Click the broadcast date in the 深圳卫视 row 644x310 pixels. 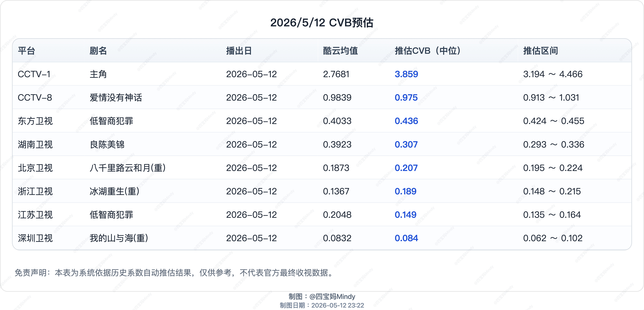pos(252,238)
